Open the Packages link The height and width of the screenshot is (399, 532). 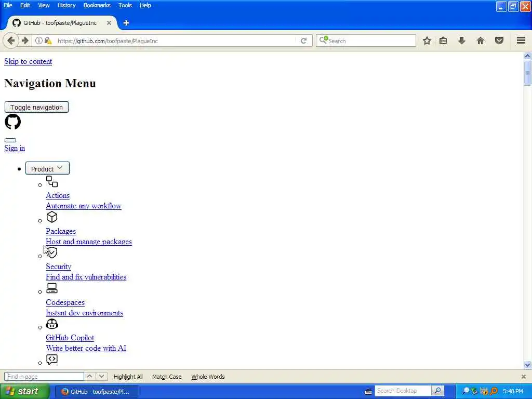click(x=61, y=231)
